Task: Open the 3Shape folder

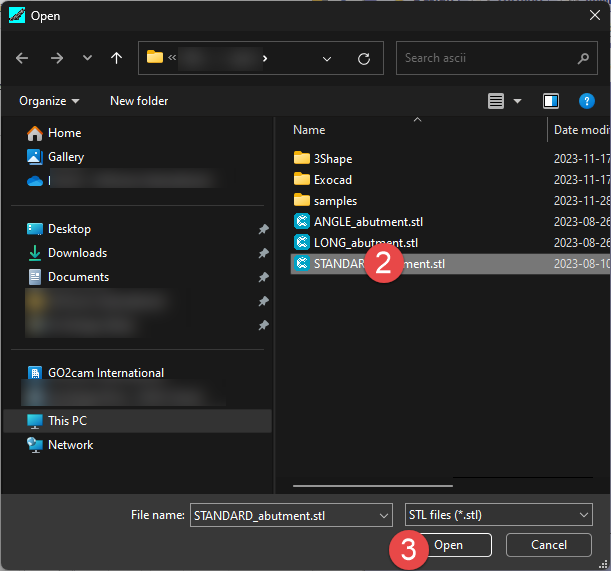Action: point(333,158)
